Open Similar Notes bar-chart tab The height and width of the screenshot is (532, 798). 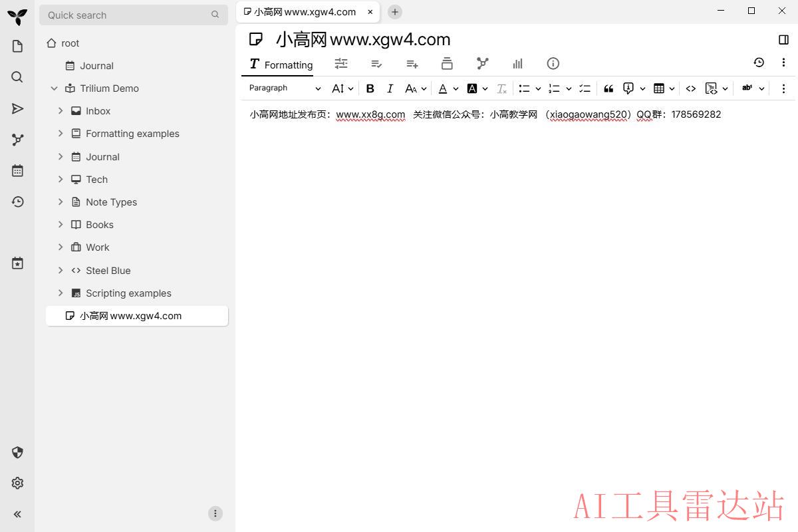click(x=518, y=63)
